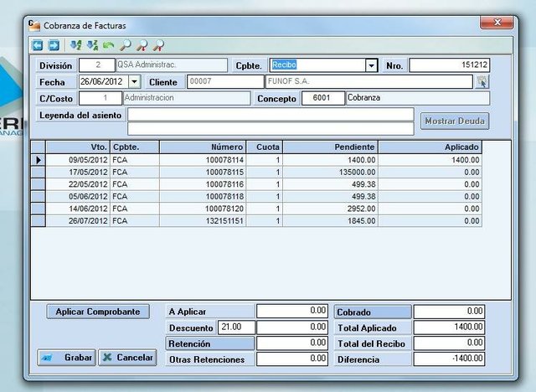Click the Mostrar Deuda button
Image resolution: width=536 pixels, height=392 pixels.
click(455, 121)
